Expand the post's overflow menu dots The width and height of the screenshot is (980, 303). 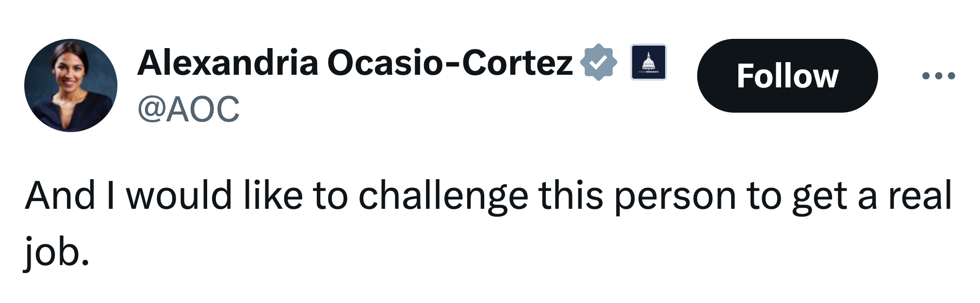click(x=938, y=76)
